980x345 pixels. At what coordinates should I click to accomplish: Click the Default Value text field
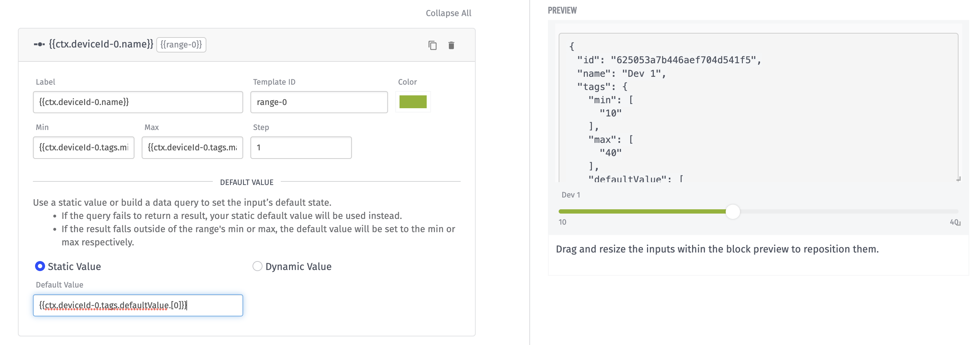138,305
